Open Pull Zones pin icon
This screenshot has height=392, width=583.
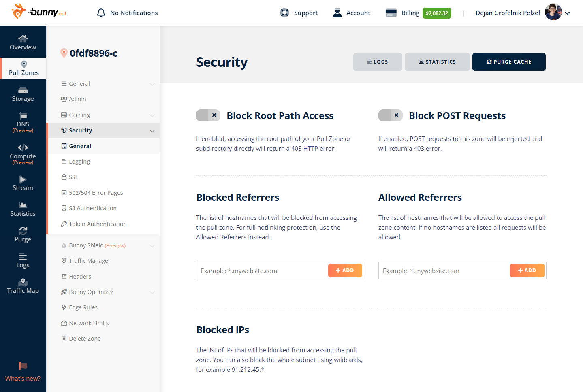coord(24,64)
